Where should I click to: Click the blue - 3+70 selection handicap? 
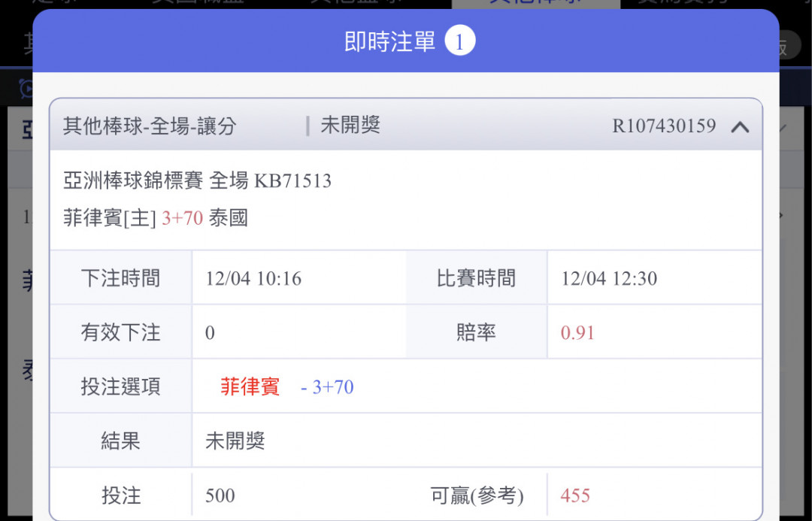coord(327,387)
